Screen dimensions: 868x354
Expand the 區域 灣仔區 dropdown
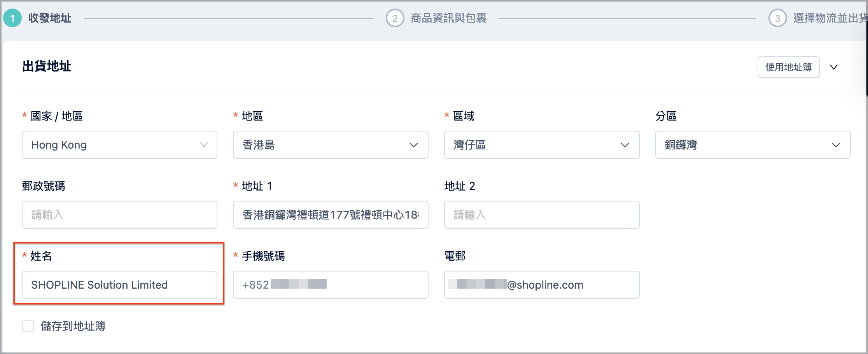[x=542, y=145]
